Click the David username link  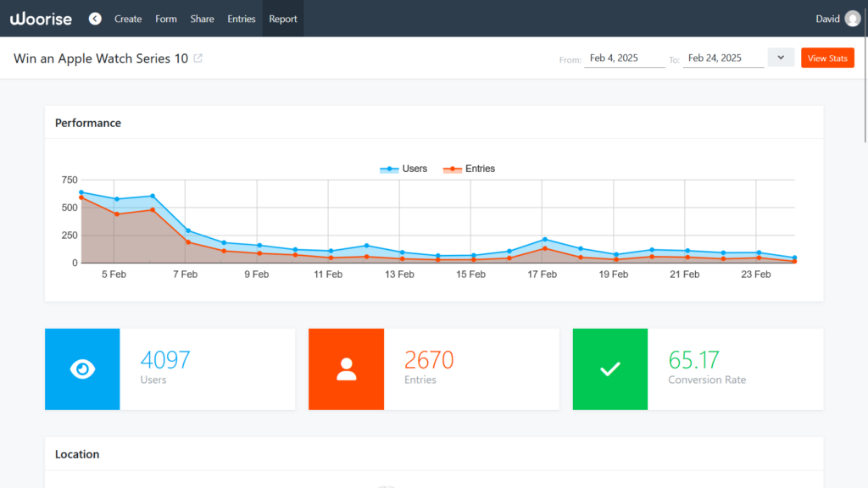click(x=827, y=19)
